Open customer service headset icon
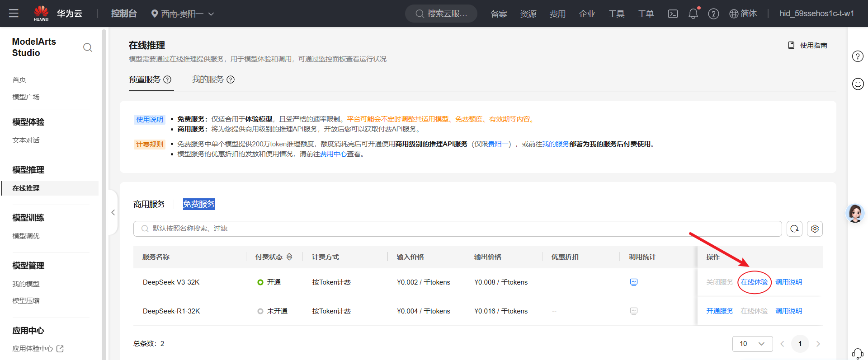868x360 pixels. pyautogui.click(x=858, y=353)
